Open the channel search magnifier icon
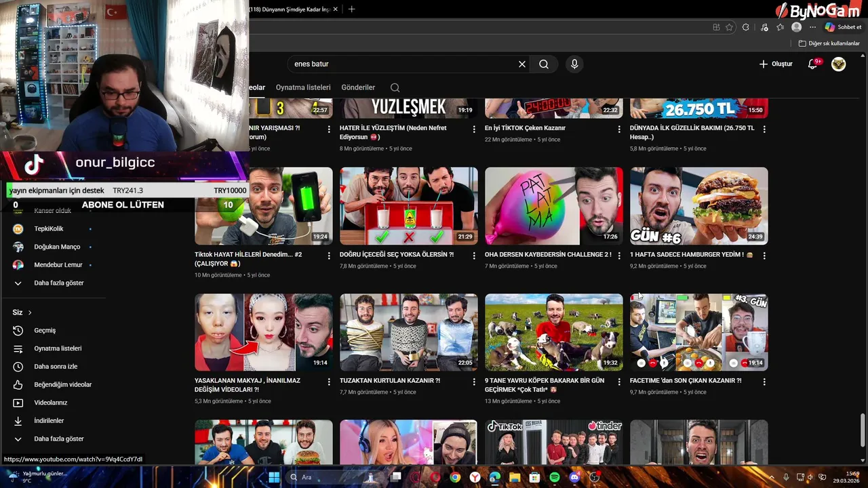This screenshot has height=488, width=868. (x=395, y=87)
